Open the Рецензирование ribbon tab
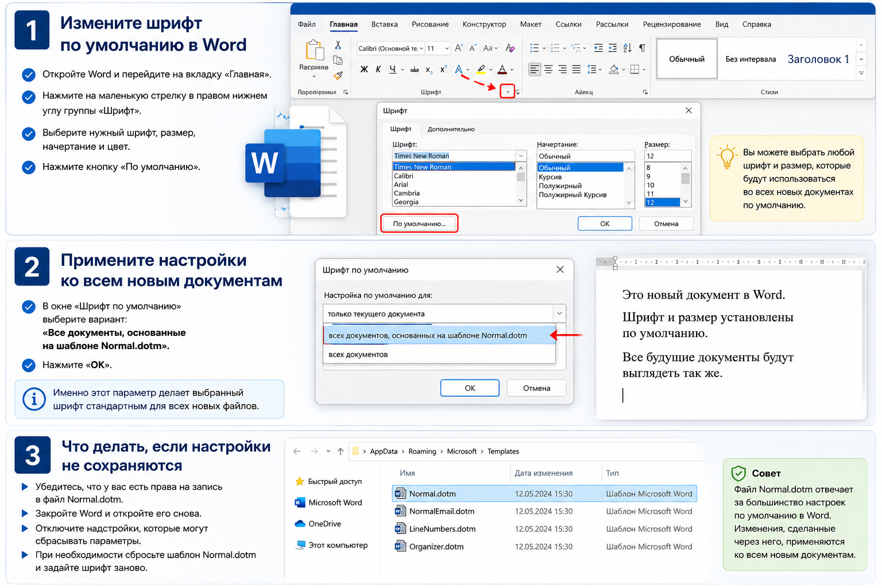 pyautogui.click(x=672, y=24)
